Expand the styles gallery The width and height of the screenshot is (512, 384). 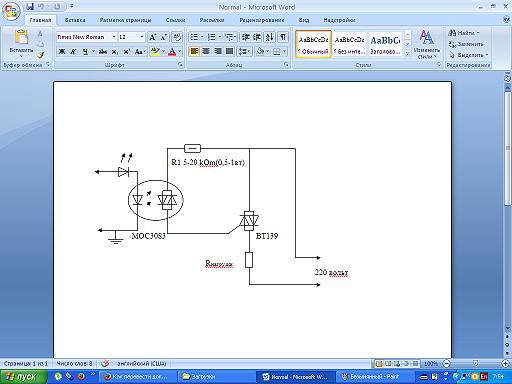pos(408,53)
